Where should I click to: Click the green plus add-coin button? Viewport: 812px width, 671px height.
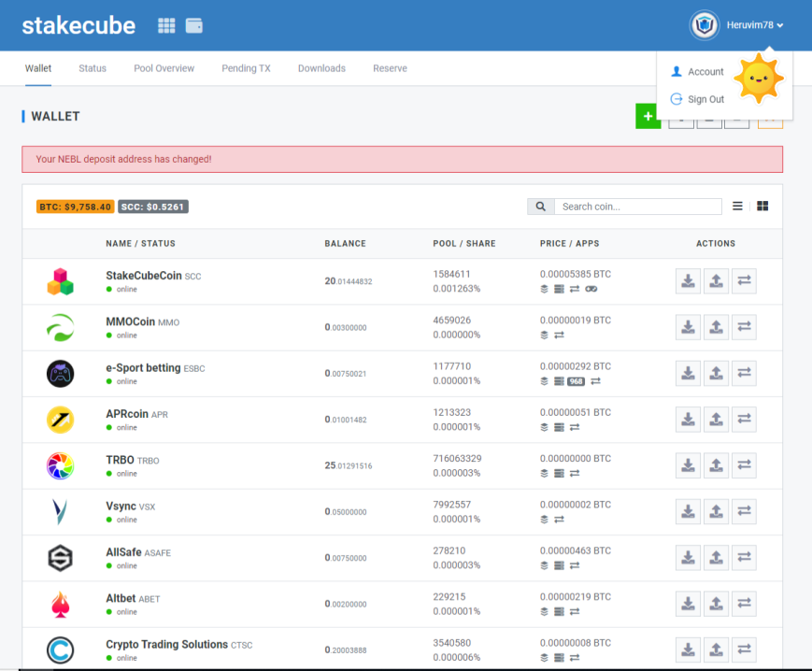click(x=648, y=116)
